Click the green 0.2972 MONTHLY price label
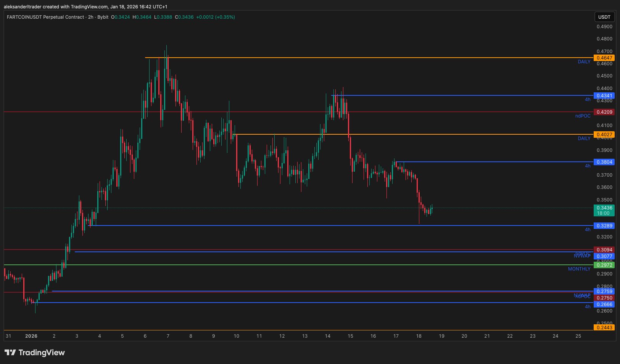Viewport: 620px width, 364px height. (x=604, y=265)
